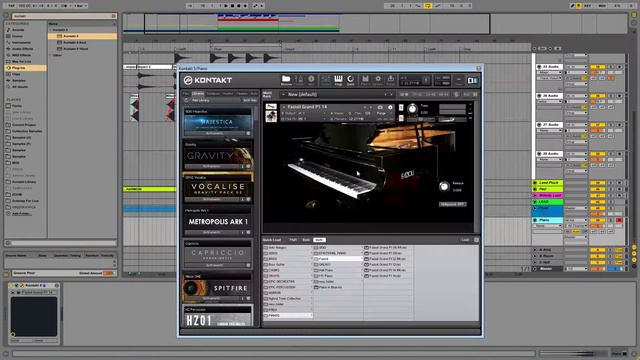The height and width of the screenshot is (360, 640).
Task: Open the gear icon on Gravity library
Action: 248,167
